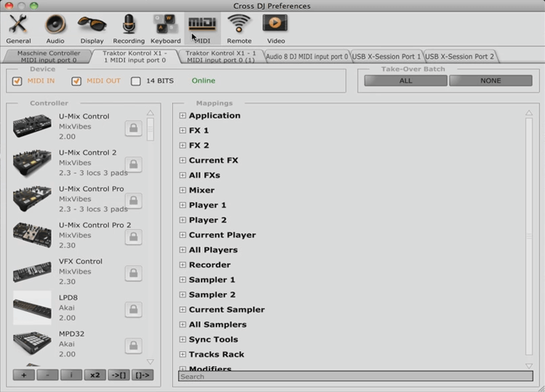Expand the Current Player mappings group

pos(182,234)
